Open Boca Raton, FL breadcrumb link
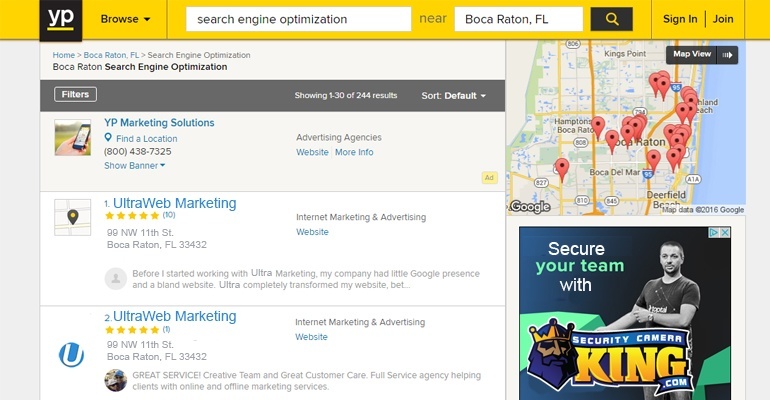The width and height of the screenshot is (770, 400). (111, 55)
